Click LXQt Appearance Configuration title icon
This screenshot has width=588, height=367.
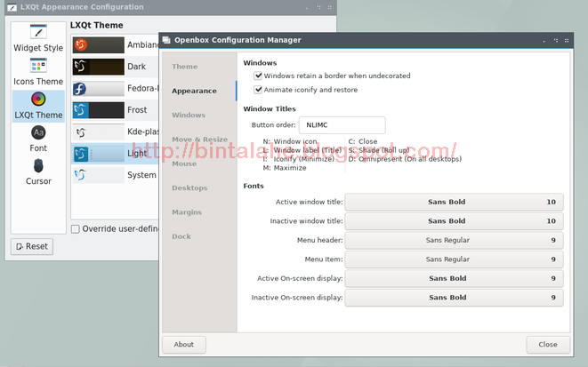[12, 7]
